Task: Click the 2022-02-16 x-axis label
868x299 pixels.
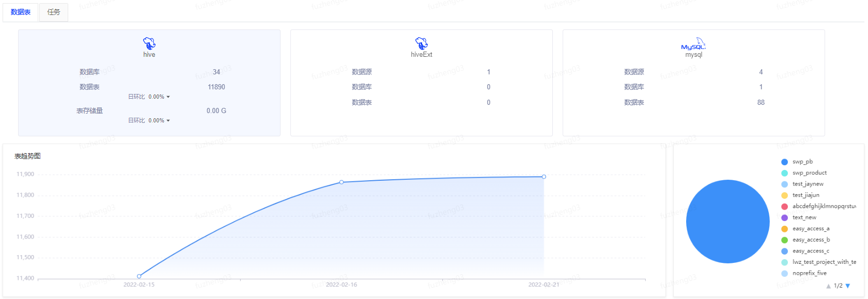Action: pyautogui.click(x=342, y=285)
